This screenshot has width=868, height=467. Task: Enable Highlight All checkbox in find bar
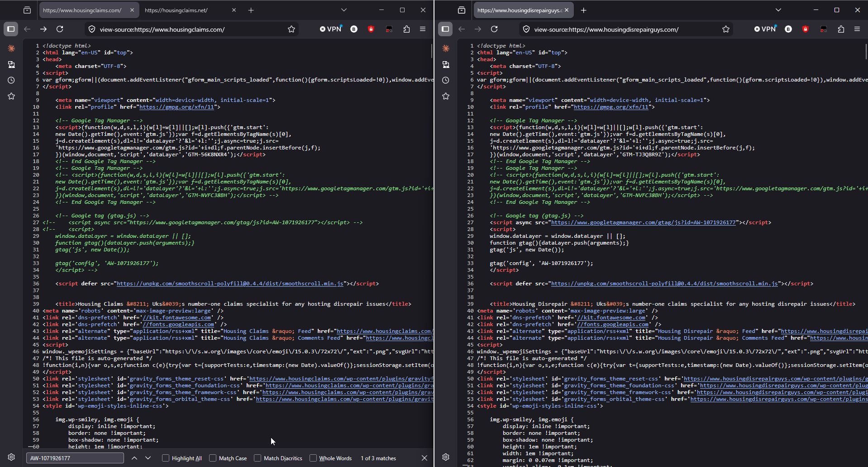[x=166, y=458]
